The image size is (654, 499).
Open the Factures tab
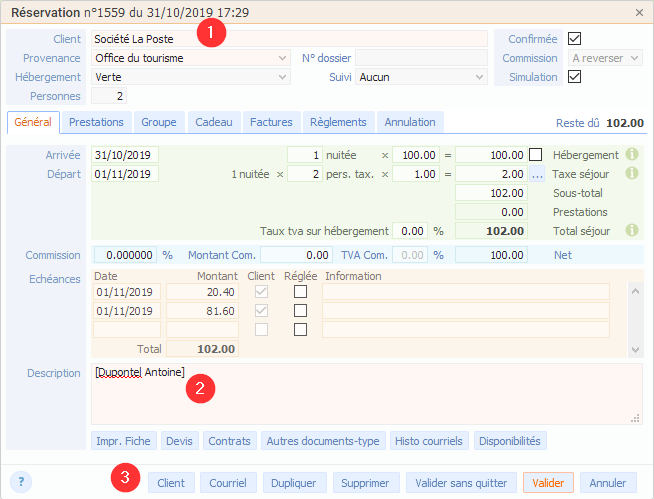(x=271, y=122)
